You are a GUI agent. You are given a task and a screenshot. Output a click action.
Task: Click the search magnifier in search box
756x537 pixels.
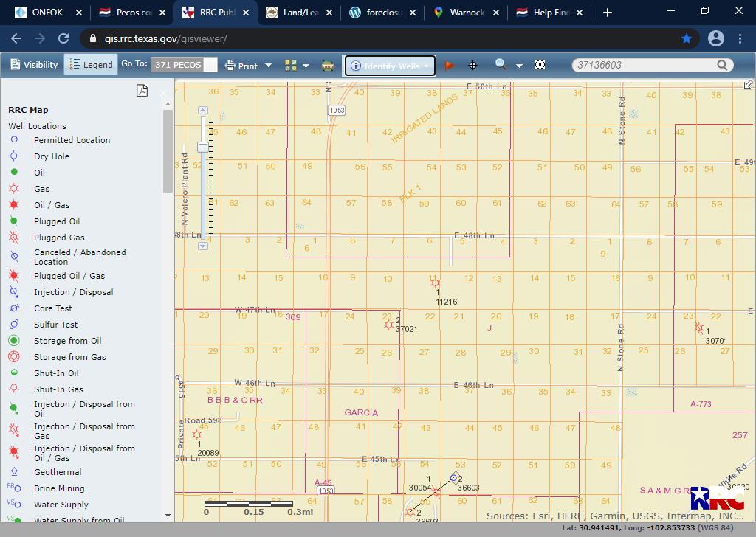722,65
